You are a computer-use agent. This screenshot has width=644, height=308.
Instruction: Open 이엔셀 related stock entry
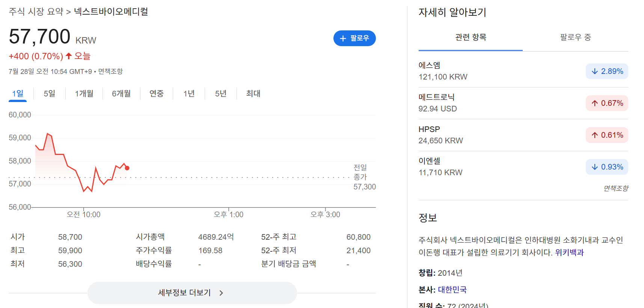pos(523,167)
